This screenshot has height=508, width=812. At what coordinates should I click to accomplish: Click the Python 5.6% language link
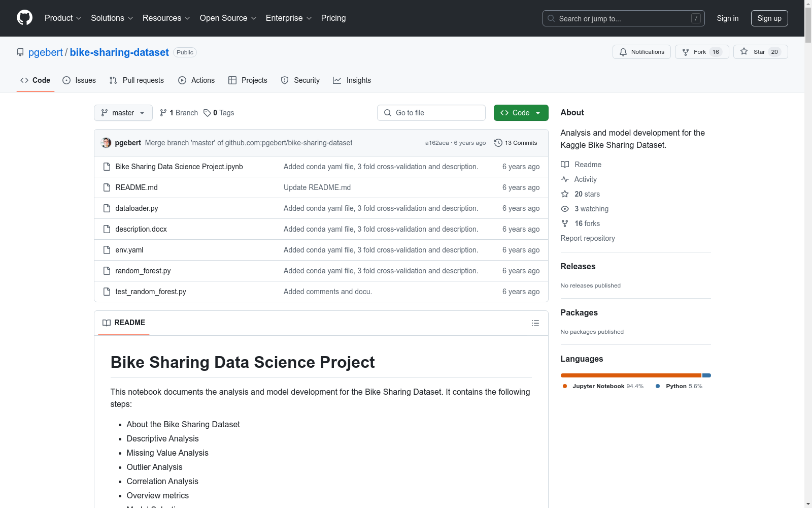680,386
